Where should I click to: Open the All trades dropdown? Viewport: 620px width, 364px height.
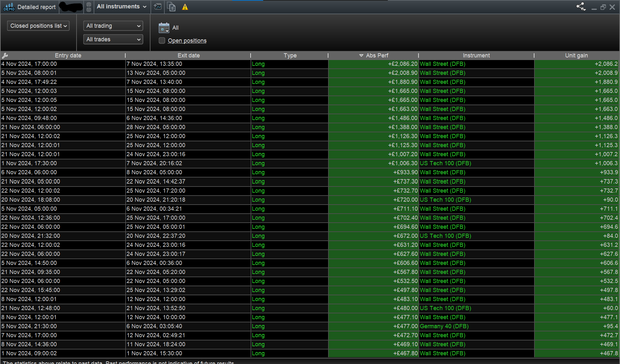click(x=113, y=39)
